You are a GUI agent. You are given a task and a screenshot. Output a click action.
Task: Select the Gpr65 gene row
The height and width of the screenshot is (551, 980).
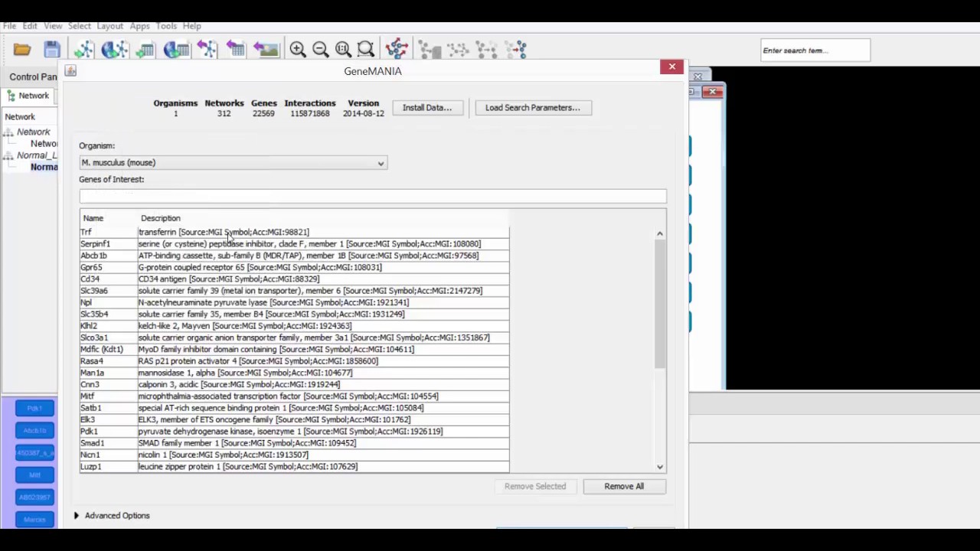(294, 268)
